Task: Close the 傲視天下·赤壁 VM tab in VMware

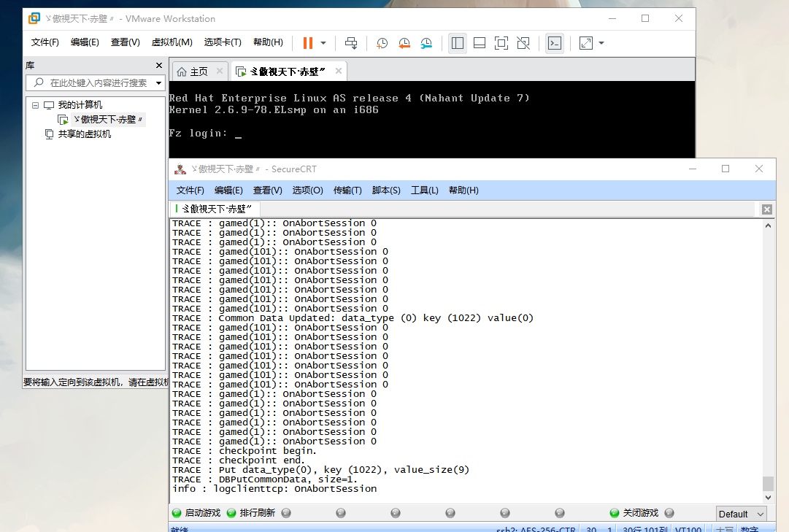Action: (x=339, y=71)
